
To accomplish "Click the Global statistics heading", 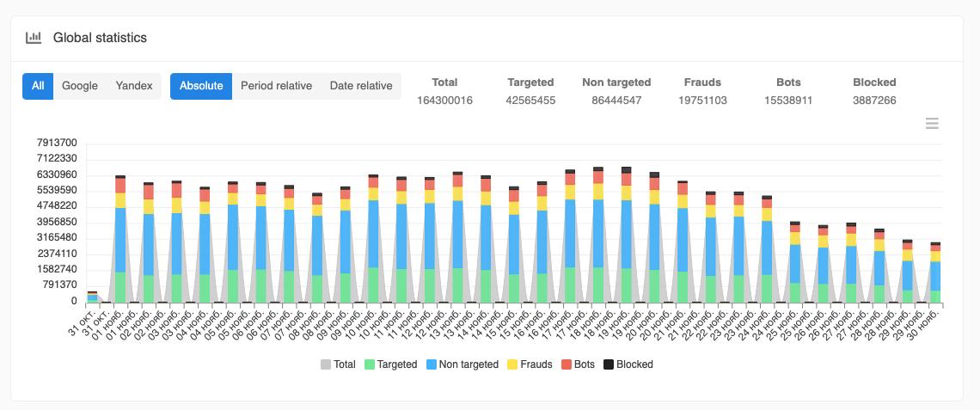I will pyautogui.click(x=100, y=38).
